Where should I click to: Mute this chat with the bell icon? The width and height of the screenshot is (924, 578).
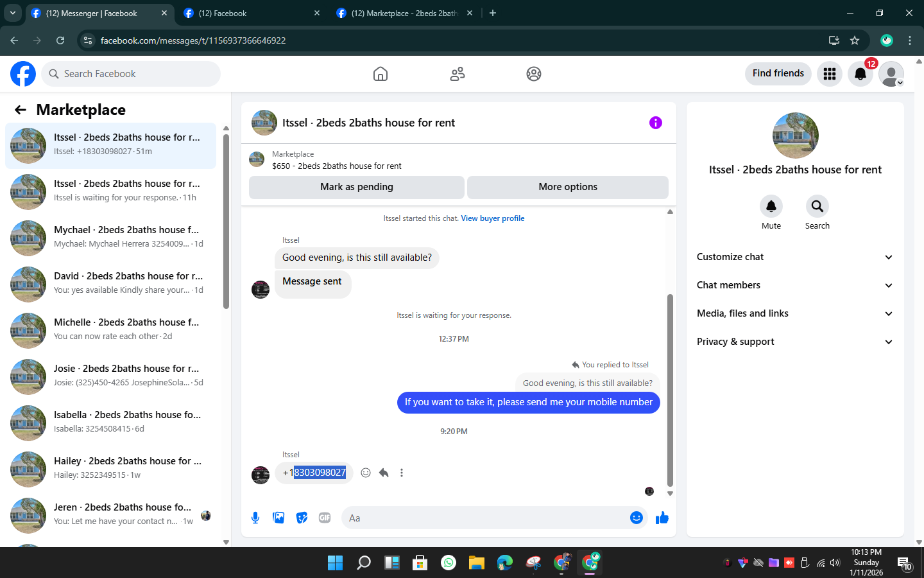click(771, 206)
